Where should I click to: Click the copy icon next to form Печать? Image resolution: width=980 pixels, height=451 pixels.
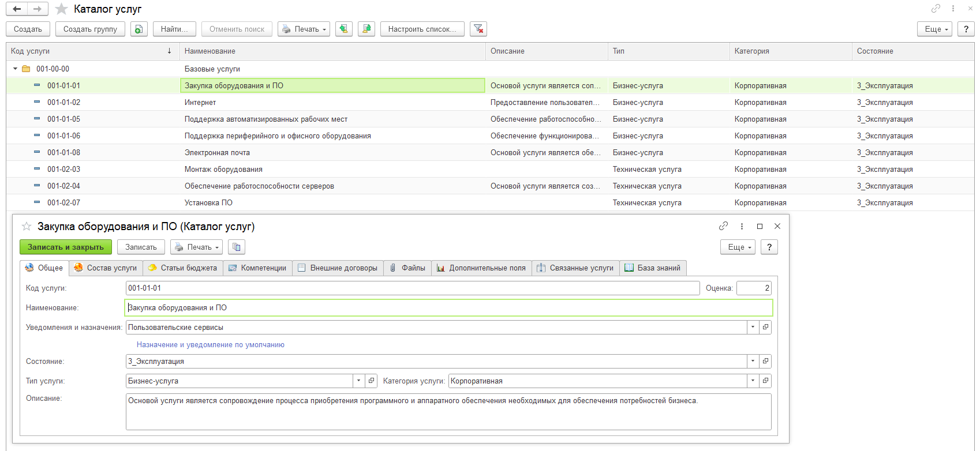(x=237, y=247)
